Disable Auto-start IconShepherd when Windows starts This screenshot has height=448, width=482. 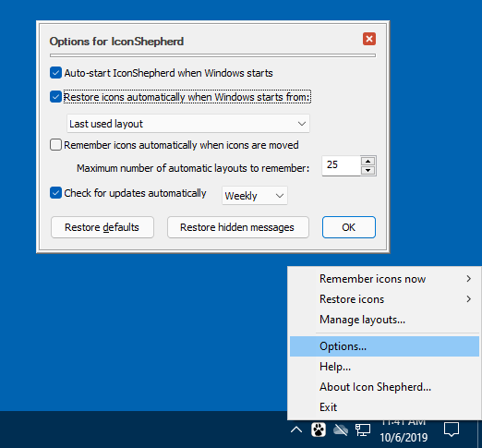coord(55,73)
